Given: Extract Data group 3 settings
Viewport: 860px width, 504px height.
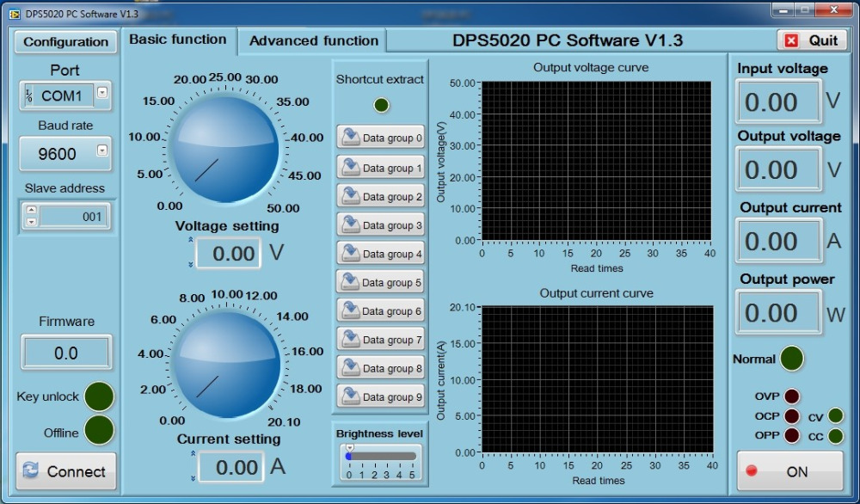Looking at the screenshot, I should pos(381,224).
